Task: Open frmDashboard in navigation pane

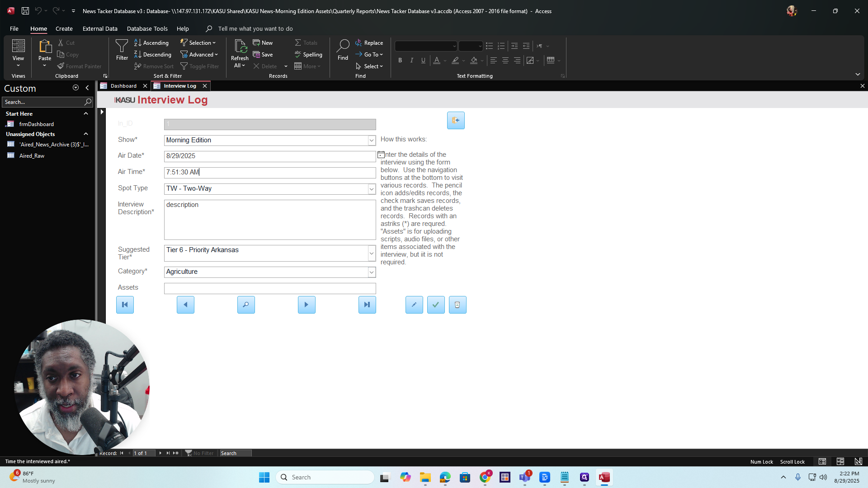Action: (x=36, y=124)
